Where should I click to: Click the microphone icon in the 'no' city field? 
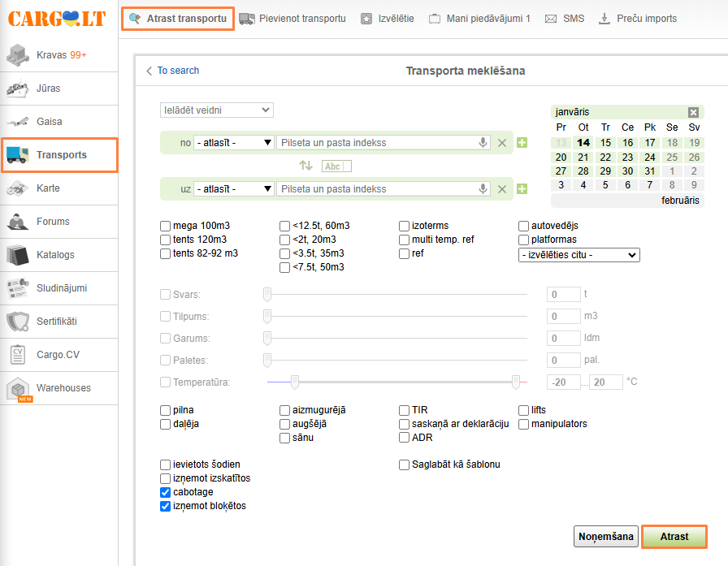(483, 143)
